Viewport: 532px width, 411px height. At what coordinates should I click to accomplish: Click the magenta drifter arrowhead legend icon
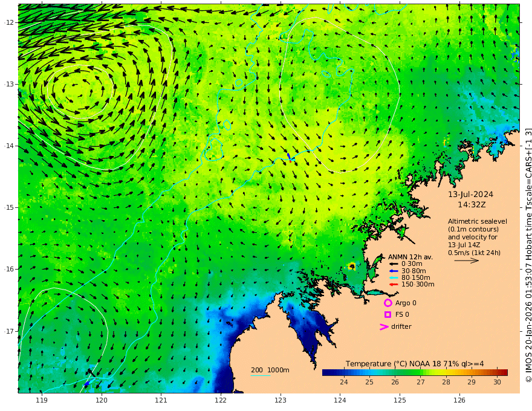click(384, 327)
